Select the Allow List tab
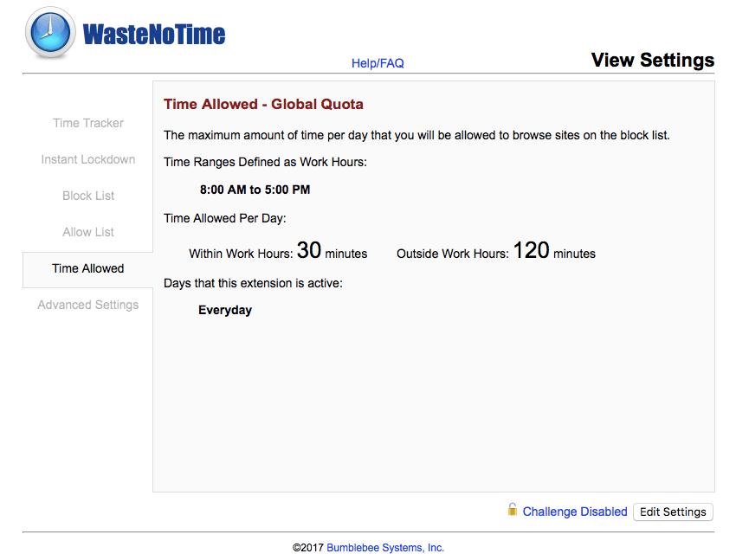Image resolution: width=736 pixels, height=560 pixels. pyautogui.click(x=88, y=232)
